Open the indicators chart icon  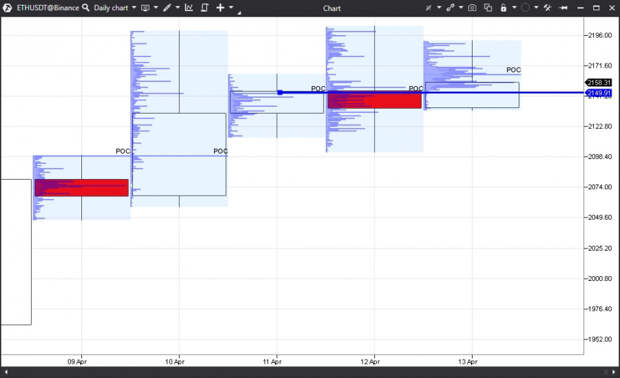[189, 8]
